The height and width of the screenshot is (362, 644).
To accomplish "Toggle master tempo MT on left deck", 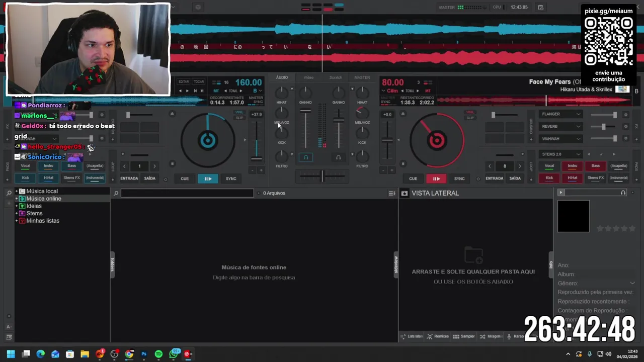I will [x=216, y=91].
